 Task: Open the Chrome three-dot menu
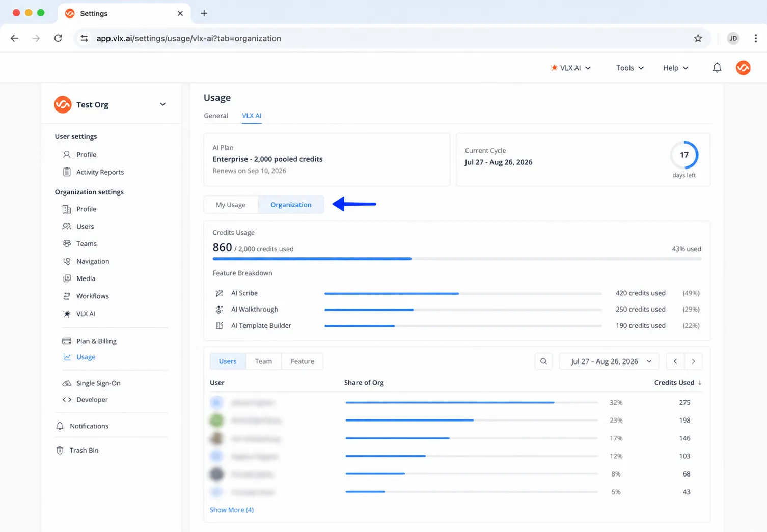pos(756,38)
